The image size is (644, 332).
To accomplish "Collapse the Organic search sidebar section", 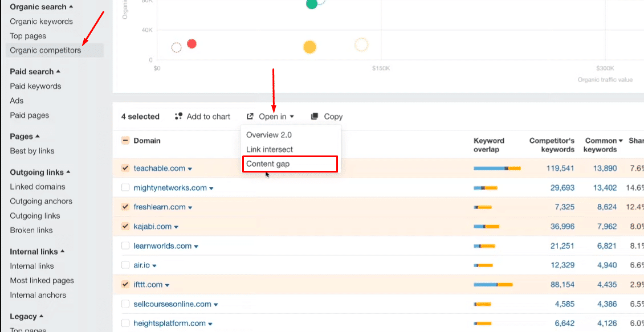I will coord(41,7).
